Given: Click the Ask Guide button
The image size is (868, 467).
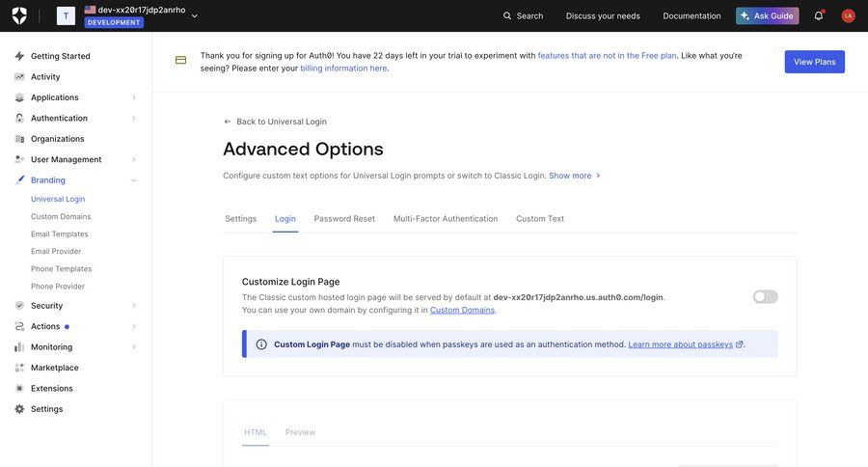Looking at the screenshot, I should click(767, 15).
